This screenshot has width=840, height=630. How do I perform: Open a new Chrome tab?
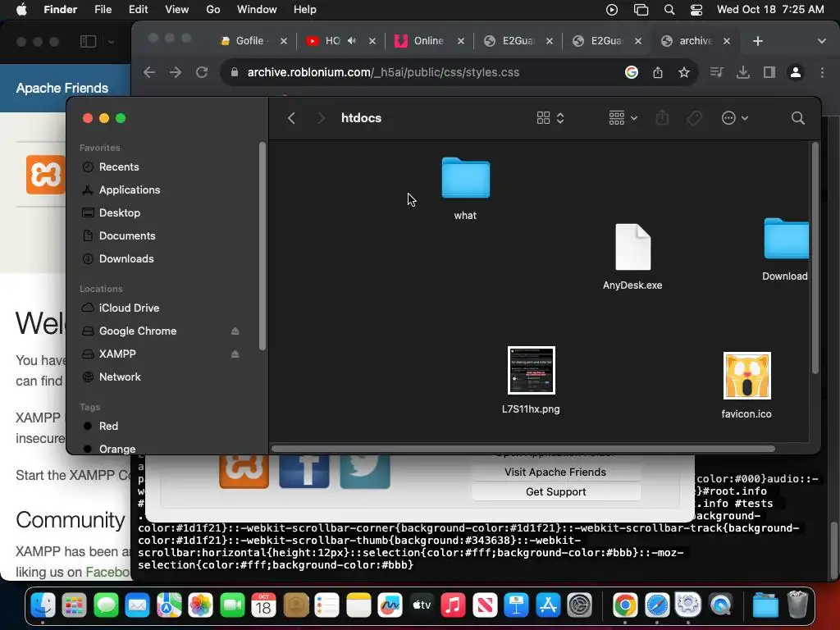pos(757,41)
